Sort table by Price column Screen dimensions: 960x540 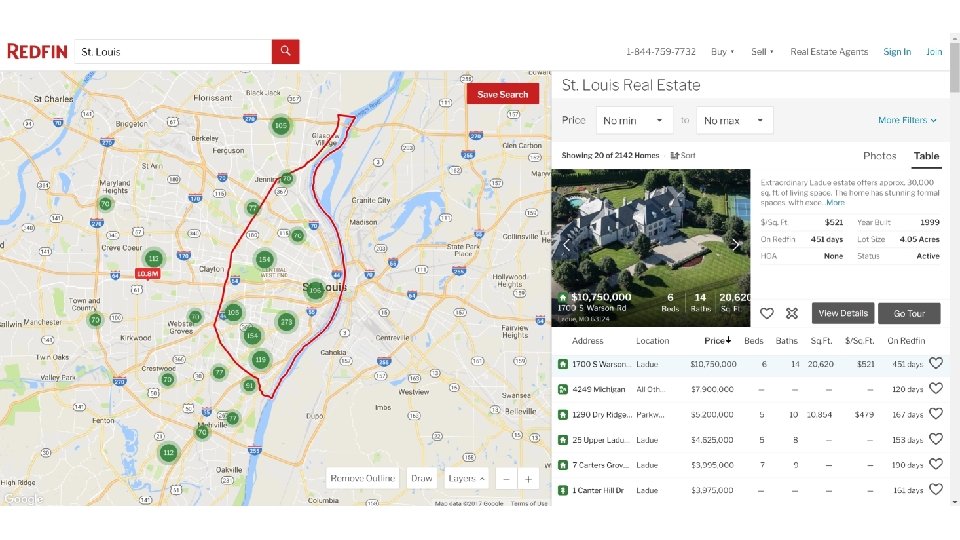[x=718, y=340]
